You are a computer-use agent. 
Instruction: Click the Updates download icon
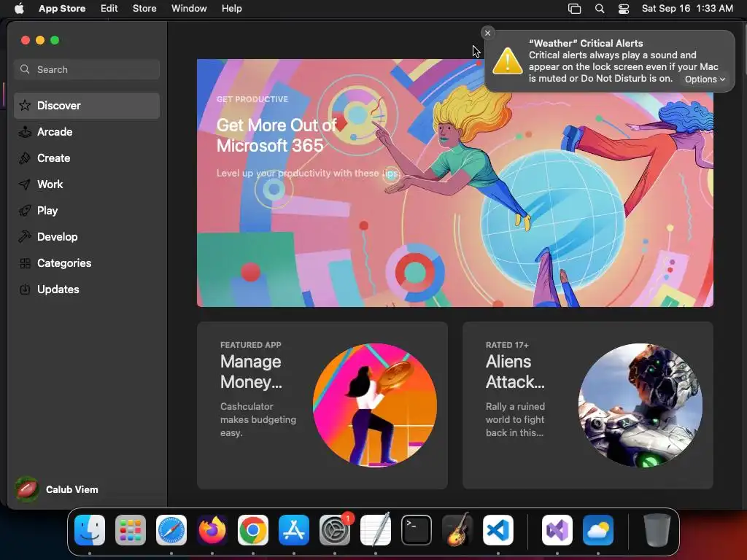click(x=25, y=289)
